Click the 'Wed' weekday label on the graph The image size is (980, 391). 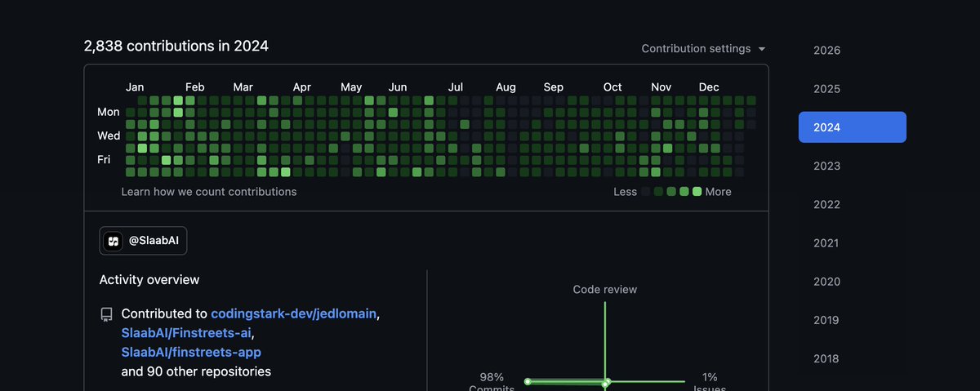[109, 136]
